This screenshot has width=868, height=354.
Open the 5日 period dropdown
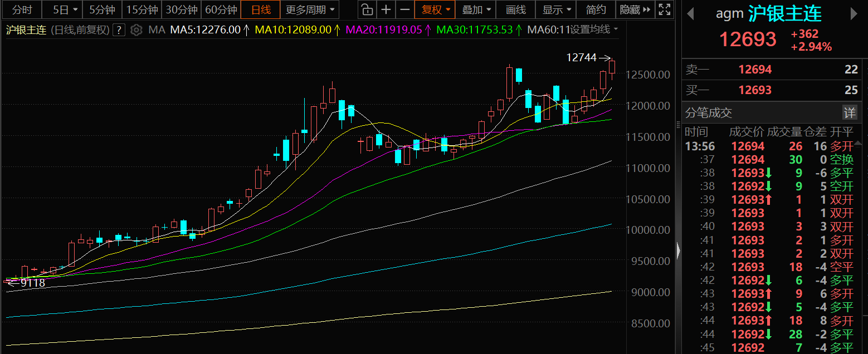(62, 9)
